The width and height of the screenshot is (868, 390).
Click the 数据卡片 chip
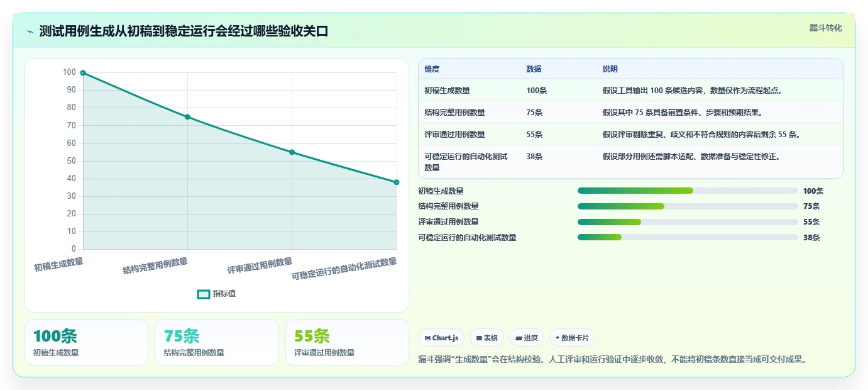pos(572,338)
